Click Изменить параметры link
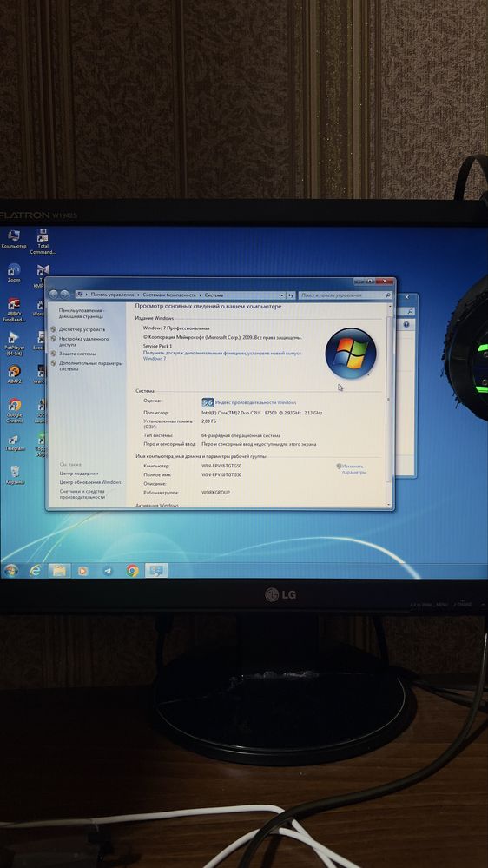 click(353, 469)
